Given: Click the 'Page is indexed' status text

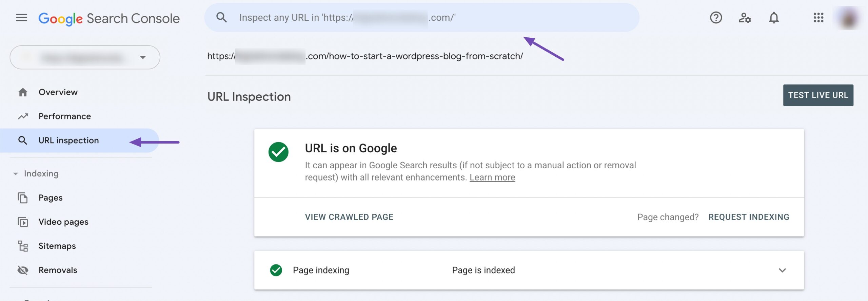Looking at the screenshot, I should tap(483, 270).
